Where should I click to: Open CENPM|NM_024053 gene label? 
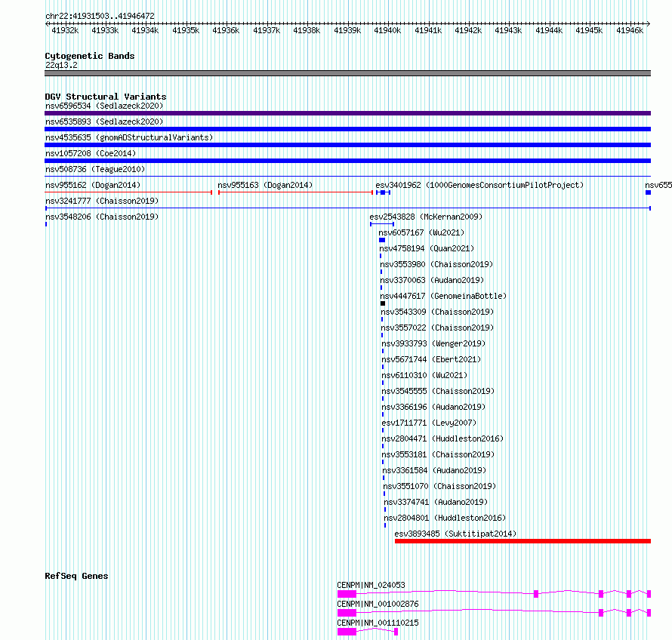pyautogui.click(x=371, y=585)
